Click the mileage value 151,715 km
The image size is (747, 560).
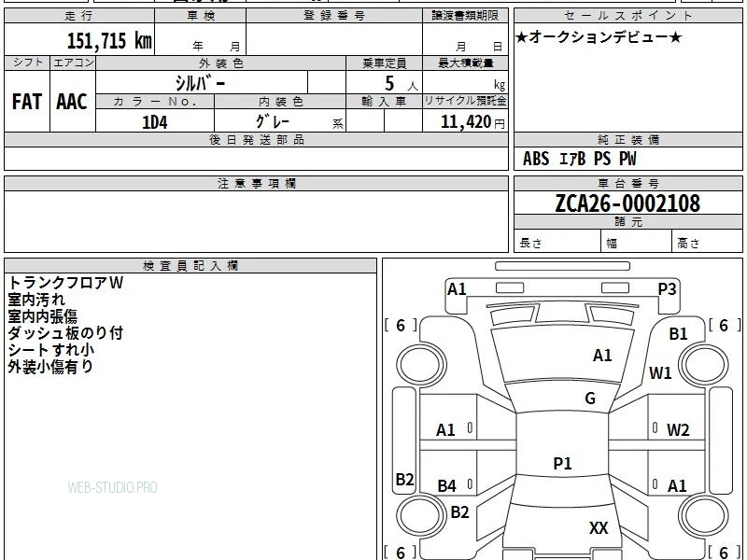(x=109, y=40)
